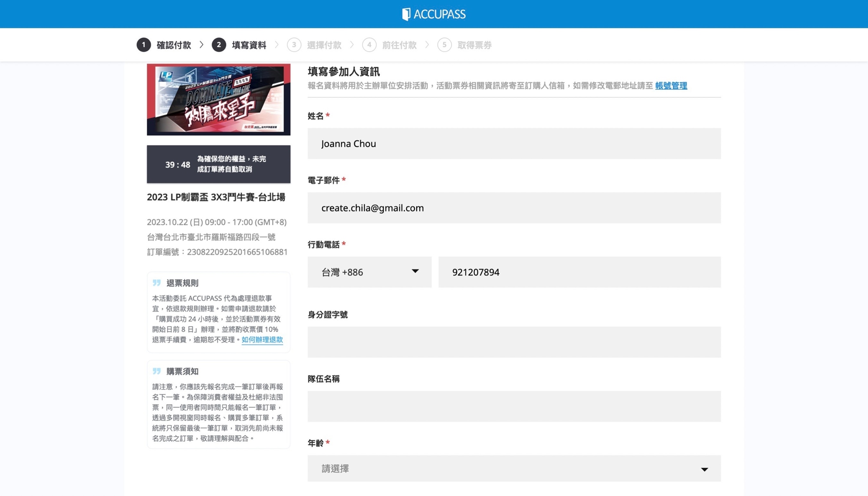Open the 台灣 +886 country code dropdown

click(369, 272)
